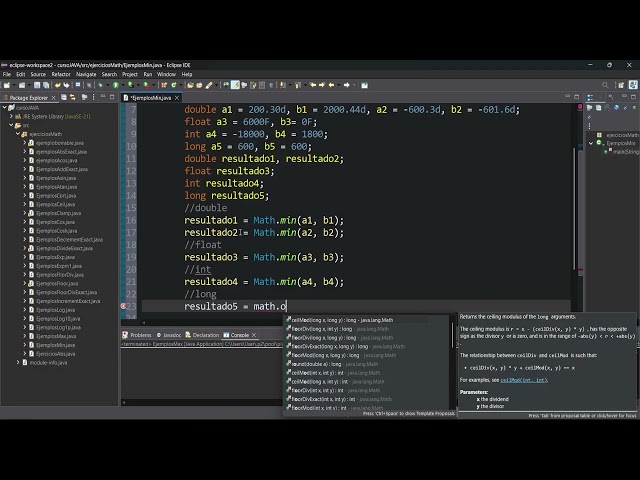Image resolution: width=640 pixels, height=480 pixels.
Task: Open the Window menu
Action: point(166,74)
